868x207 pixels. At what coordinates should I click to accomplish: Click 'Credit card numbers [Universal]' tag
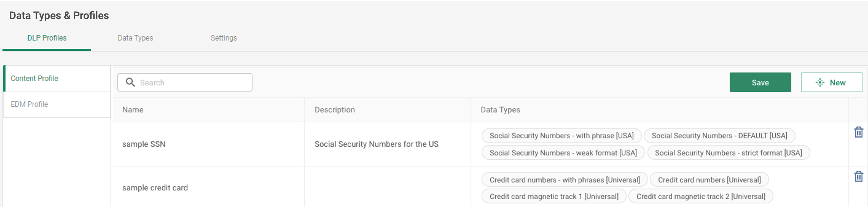(709, 180)
